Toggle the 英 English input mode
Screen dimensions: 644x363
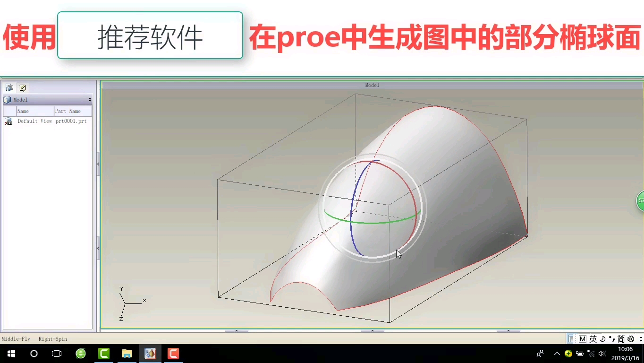tap(593, 339)
